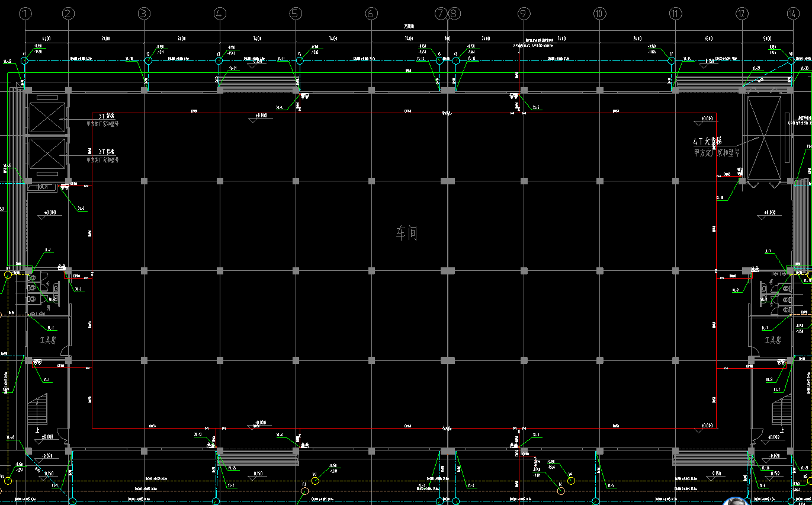Click grid axis bubble 1
Viewport: 812px width, 505px height.
pos(24,14)
